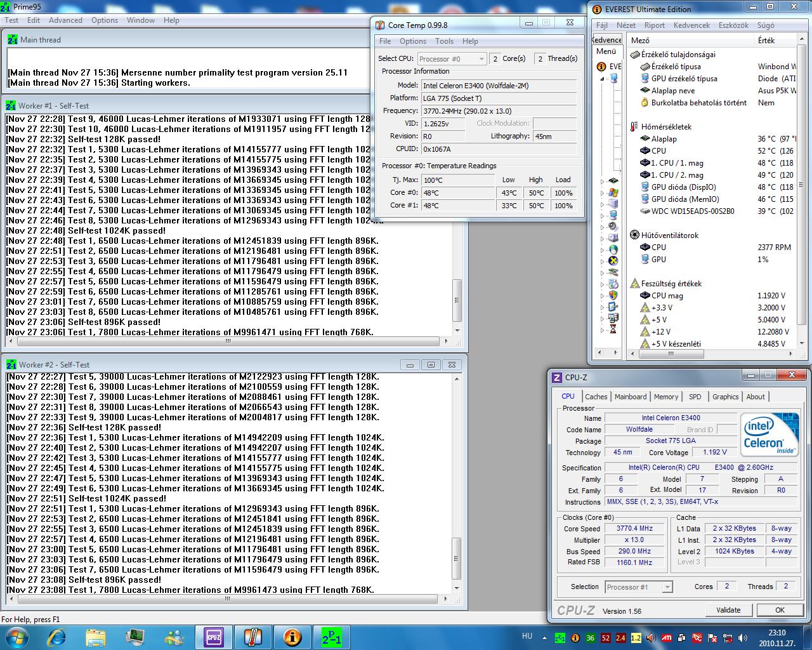Screen dimensions: 812x650
Task: Click the fan icon beside Hűtőventilátorok
Action: (x=634, y=235)
